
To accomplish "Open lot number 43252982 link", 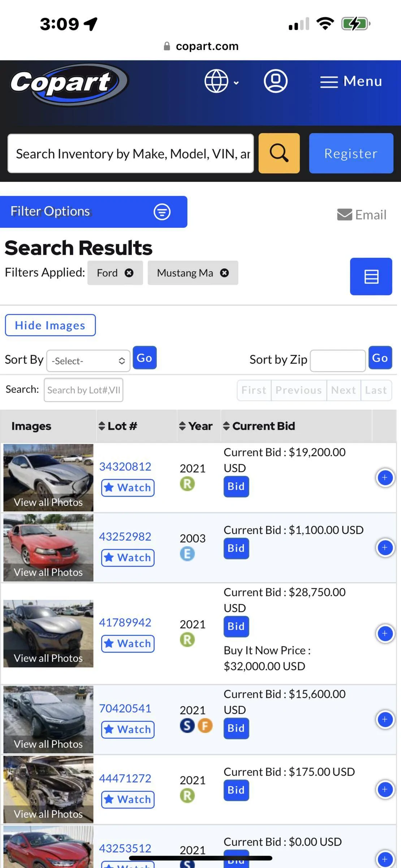I will [x=125, y=536].
